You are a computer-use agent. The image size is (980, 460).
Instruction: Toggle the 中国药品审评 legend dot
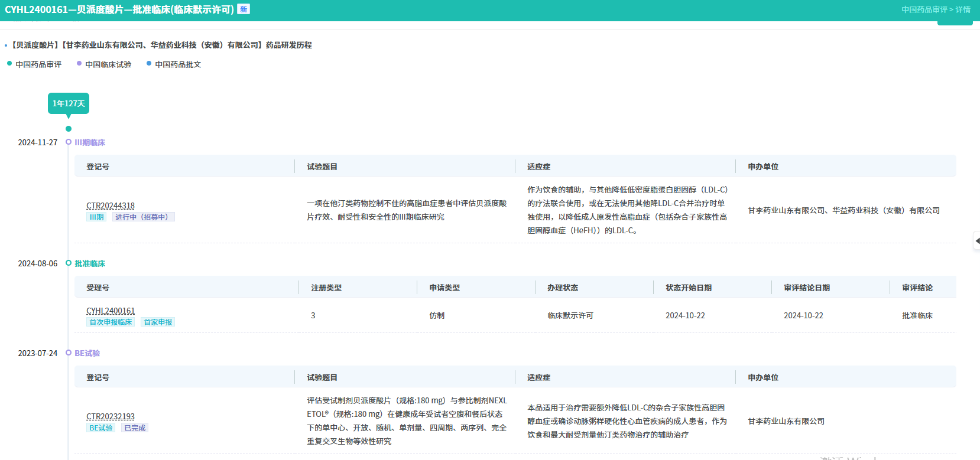pos(9,64)
